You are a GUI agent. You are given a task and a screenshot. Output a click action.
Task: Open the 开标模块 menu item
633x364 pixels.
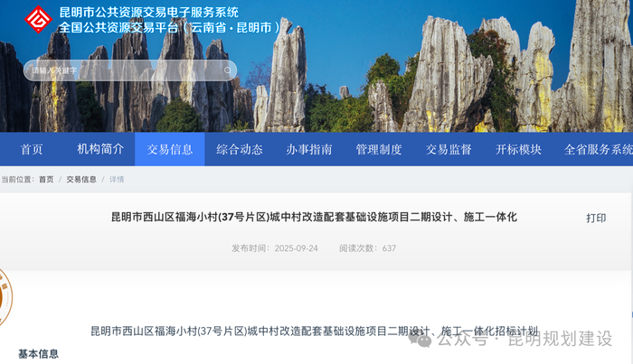[519, 150]
